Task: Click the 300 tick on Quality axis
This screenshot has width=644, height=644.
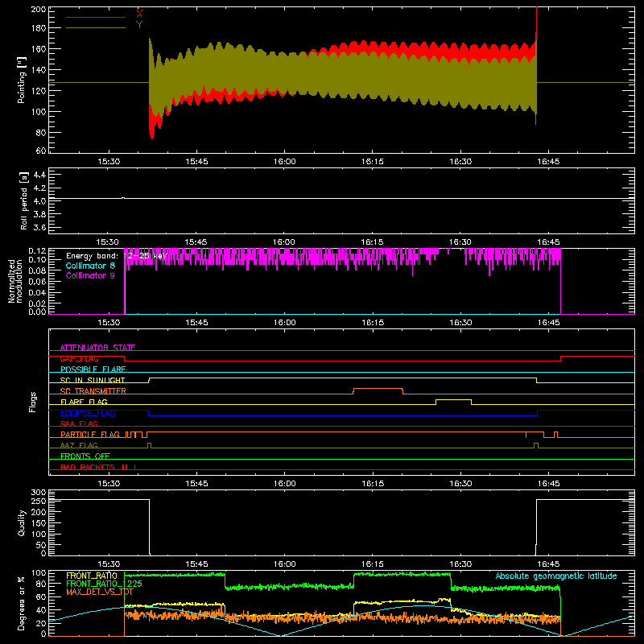Action: [39, 493]
